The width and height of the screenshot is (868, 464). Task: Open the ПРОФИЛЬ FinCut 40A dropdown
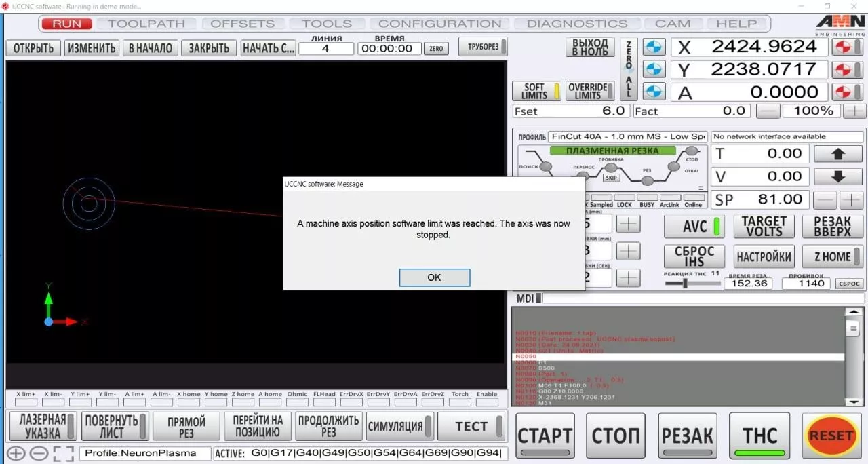627,136
